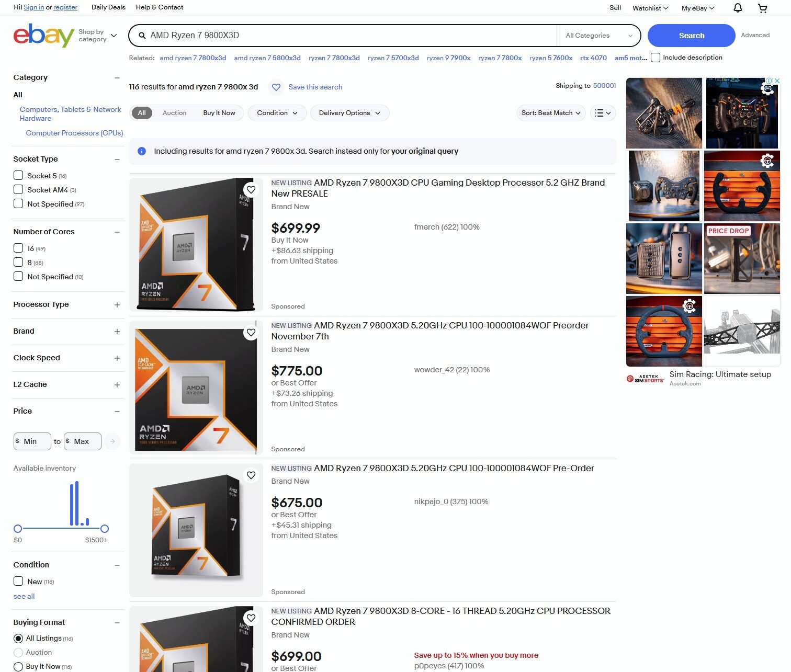Open Computer Processors (CPUs) category
791x672 pixels.
pyautogui.click(x=74, y=133)
